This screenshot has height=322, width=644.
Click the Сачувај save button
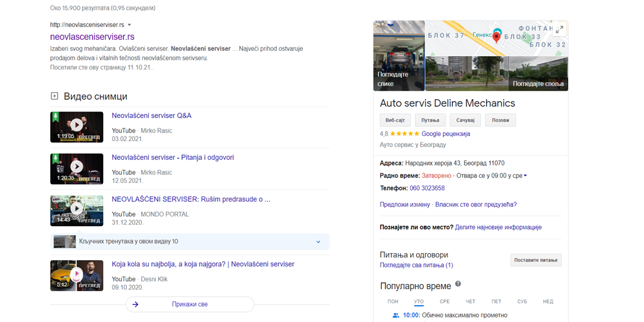pyautogui.click(x=465, y=120)
